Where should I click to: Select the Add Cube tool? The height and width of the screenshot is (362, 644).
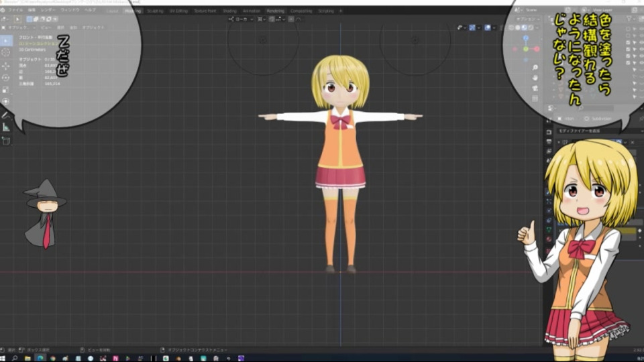(x=6, y=141)
